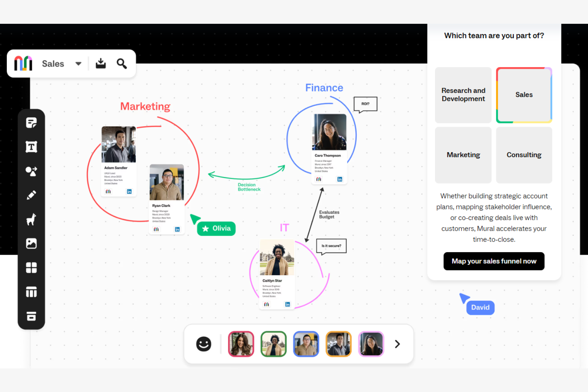Expand more collaborator avatars with the chevron
This screenshot has height=392, width=588.
pyautogui.click(x=397, y=344)
